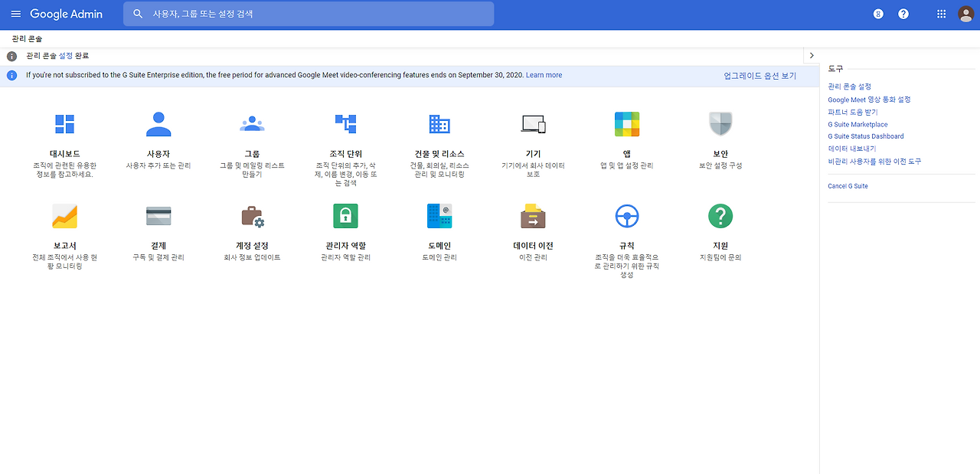The width and height of the screenshot is (980, 474).
Task: Click the 설정 link in the setup notice
Action: (66, 56)
